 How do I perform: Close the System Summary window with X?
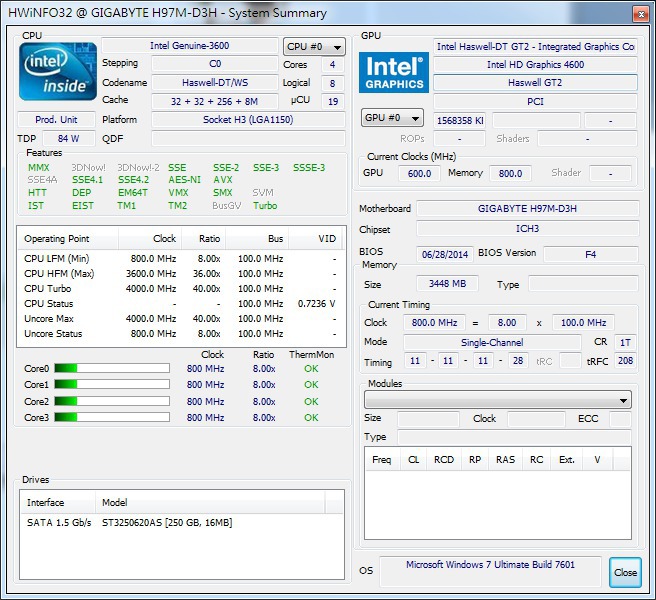[x=637, y=12]
